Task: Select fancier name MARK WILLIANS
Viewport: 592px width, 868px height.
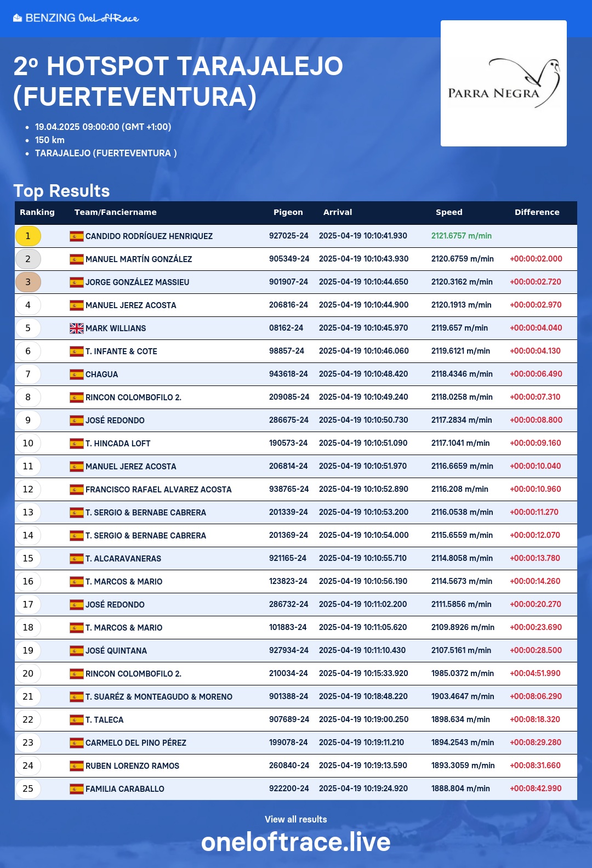Action: [116, 328]
